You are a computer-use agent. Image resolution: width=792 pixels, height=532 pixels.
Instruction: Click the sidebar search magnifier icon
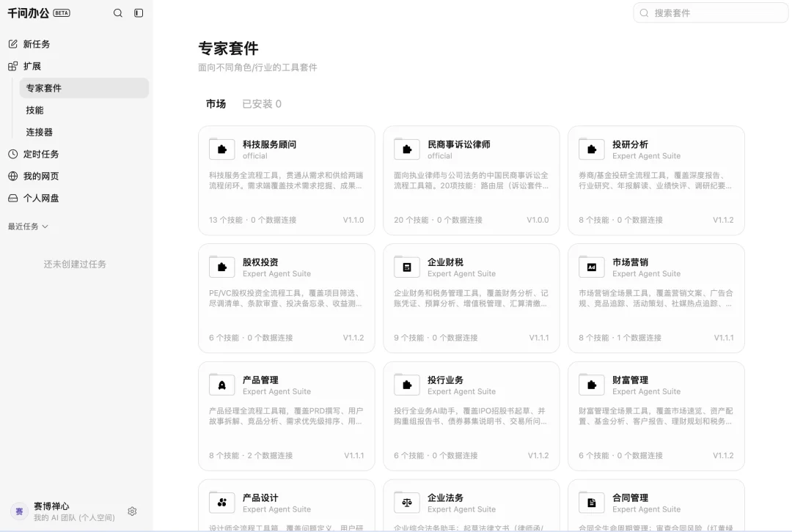117,13
